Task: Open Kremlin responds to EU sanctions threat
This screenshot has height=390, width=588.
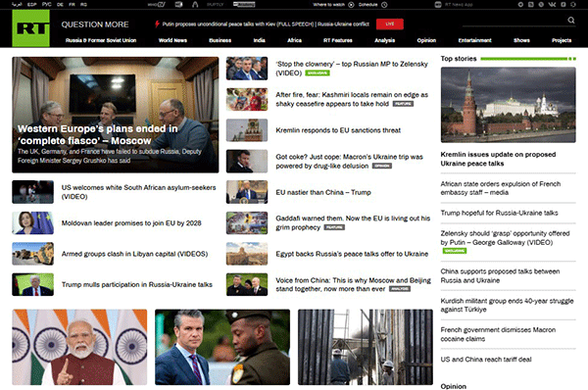Action: click(x=338, y=130)
